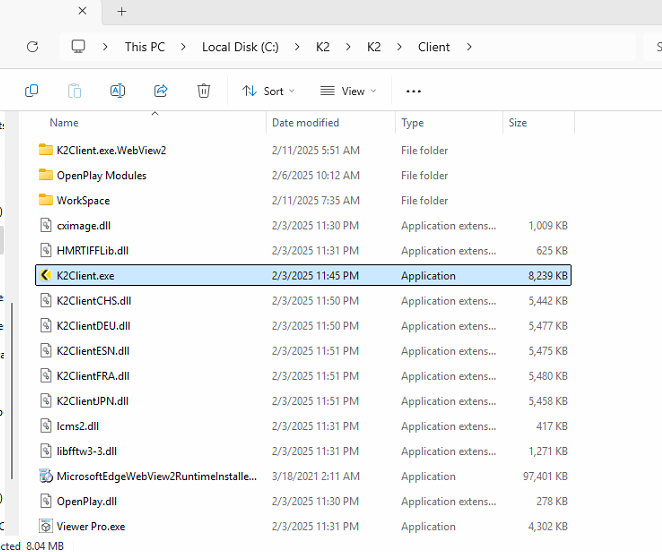Select the K2ClientFRA.dll file name
662x552 pixels.
click(x=93, y=376)
